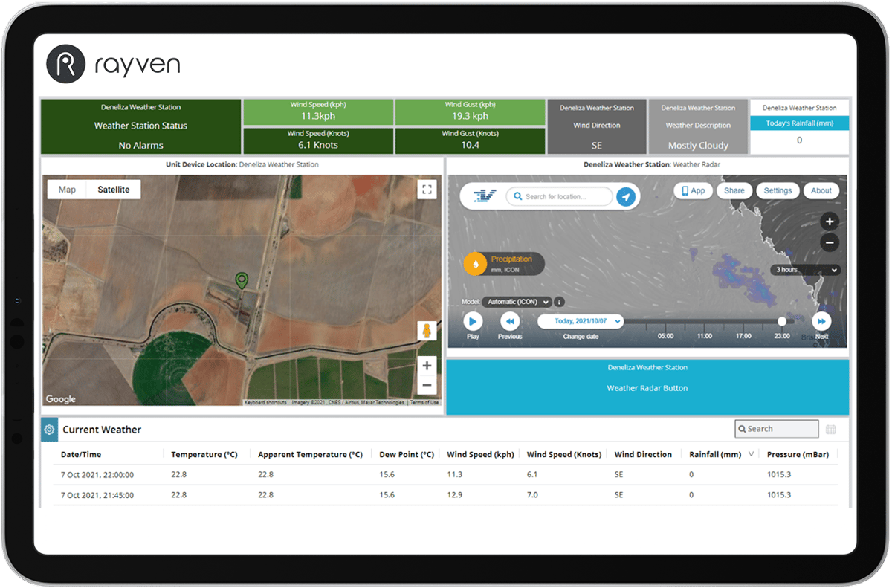Click the radar timeline slider handle
Screen dimensions: 892x588
782,321
